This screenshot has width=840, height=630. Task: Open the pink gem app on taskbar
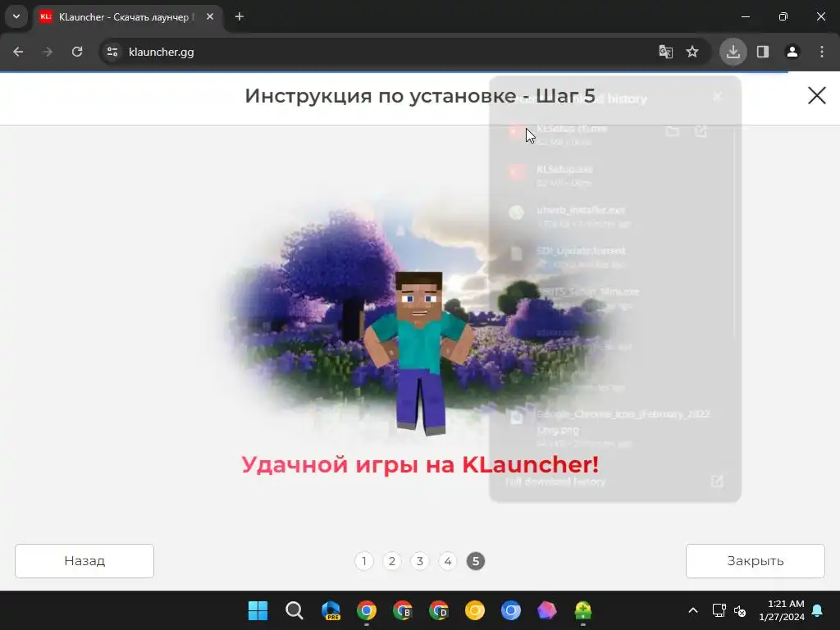pyautogui.click(x=547, y=610)
